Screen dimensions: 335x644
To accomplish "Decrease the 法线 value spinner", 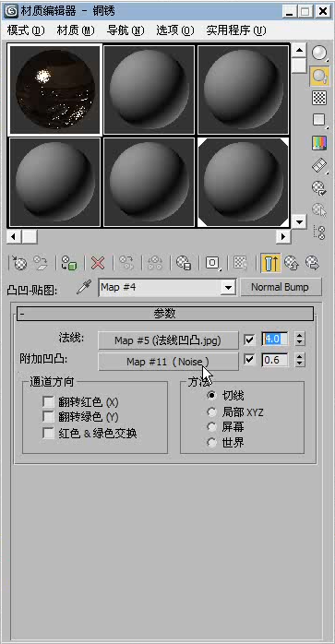I will point(300,343).
